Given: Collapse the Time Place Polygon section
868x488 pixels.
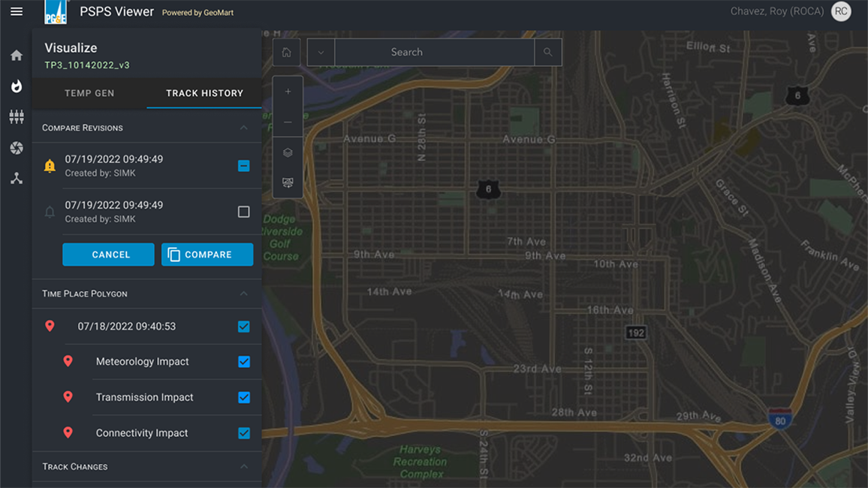Looking at the screenshot, I should click(x=244, y=294).
